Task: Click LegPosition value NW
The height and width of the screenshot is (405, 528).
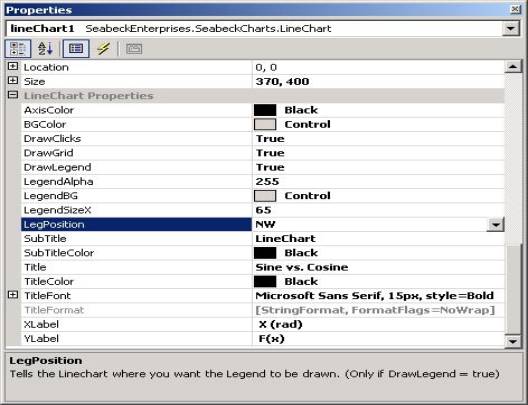Action: [265, 225]
